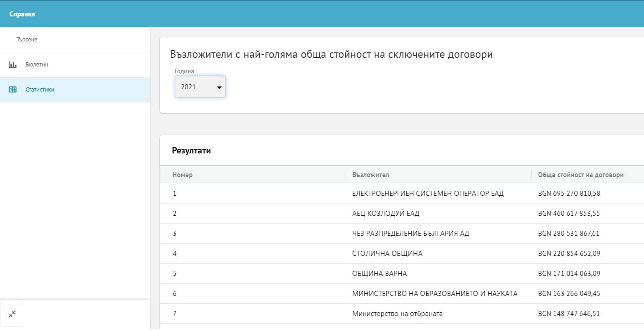Click the Резултати heading
The image size is (644, 331).
(x=191, y=151)
